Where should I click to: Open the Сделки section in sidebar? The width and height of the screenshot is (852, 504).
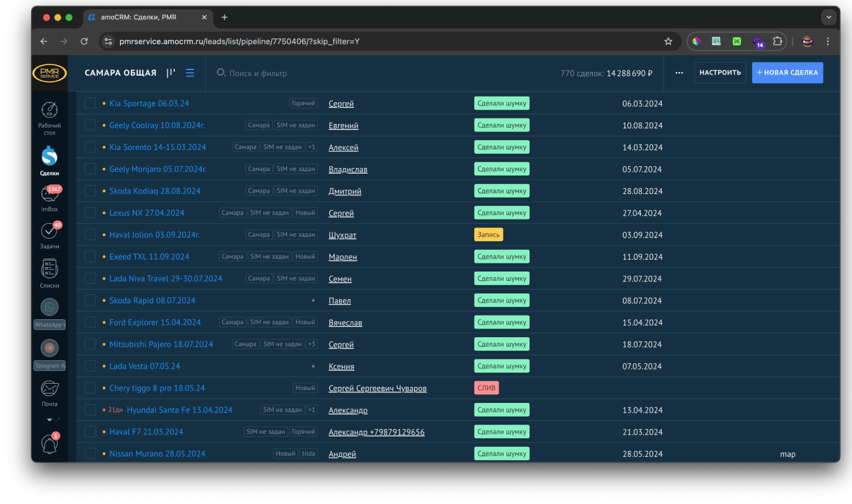click(x=50, y=161)
